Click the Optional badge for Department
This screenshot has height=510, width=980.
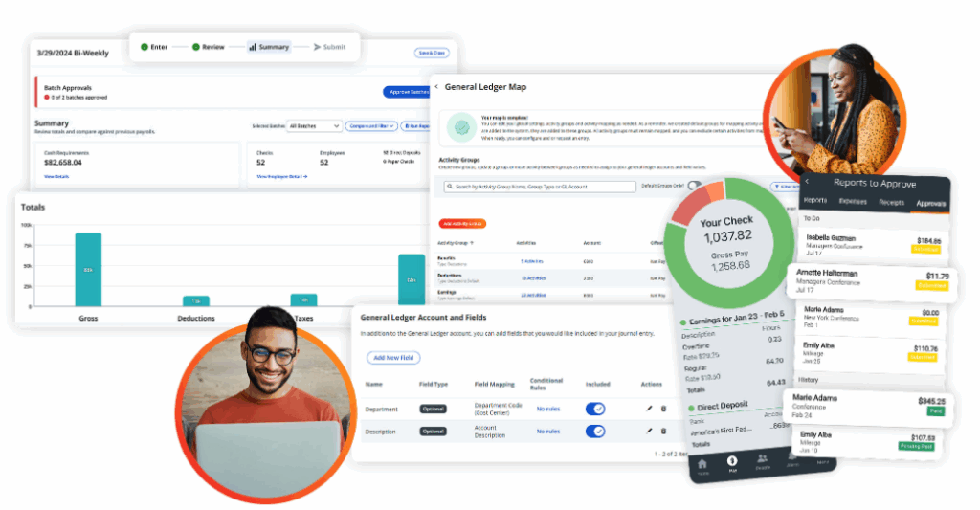tap(434, 409)
